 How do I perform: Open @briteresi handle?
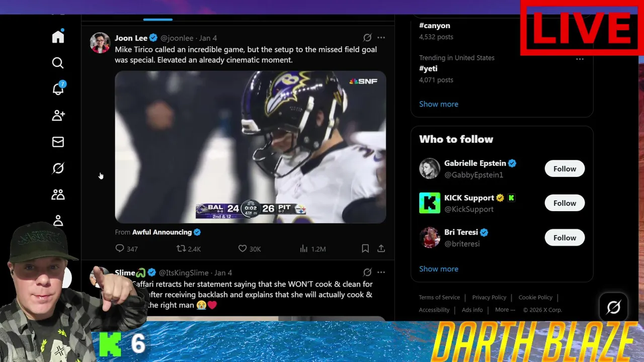tap(462, 244)
